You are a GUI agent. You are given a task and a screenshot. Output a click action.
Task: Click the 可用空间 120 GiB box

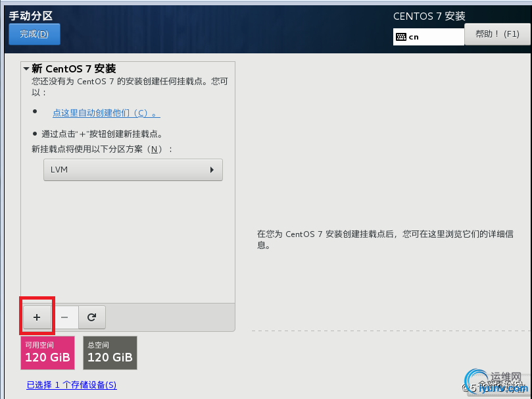[47, 353]
